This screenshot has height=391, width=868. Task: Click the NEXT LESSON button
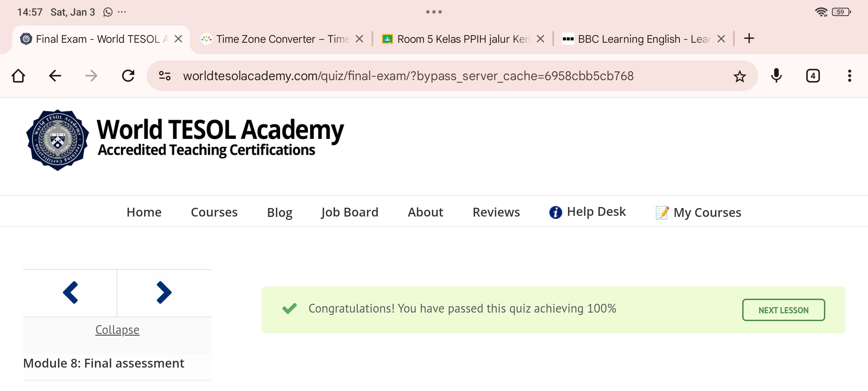tap(784, 310)
